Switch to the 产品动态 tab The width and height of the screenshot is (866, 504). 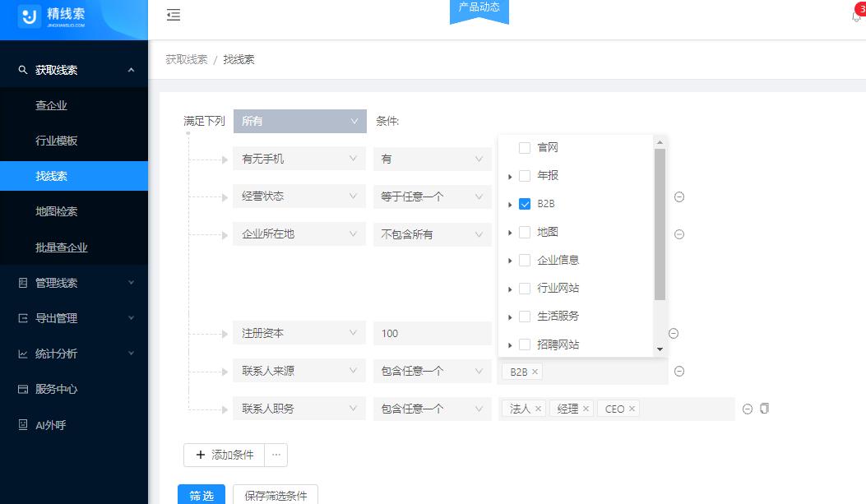point(479,7)
